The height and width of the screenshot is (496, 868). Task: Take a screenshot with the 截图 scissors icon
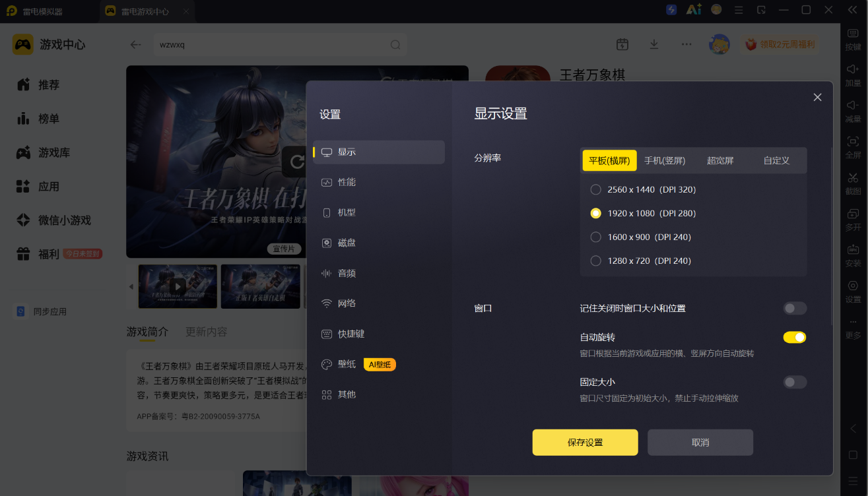853,177
